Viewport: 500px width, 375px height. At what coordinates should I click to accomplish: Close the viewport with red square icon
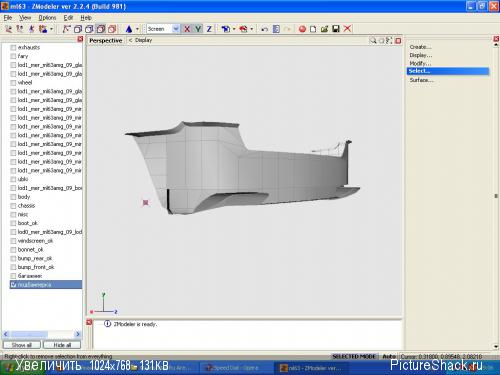pos(398,41)
